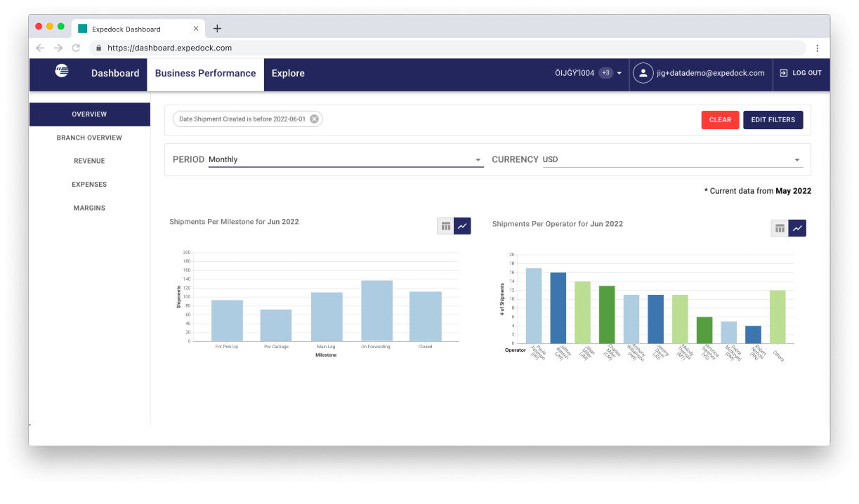Open the Edit Filters dialog
The image size is (859, 504).
[x=773, y=119]
